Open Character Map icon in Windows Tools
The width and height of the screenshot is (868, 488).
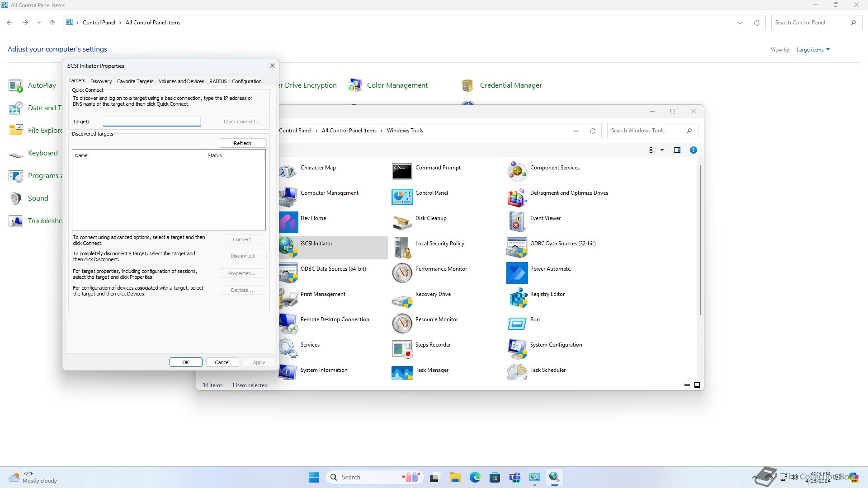pyautogui.click(x=288, y=171)
